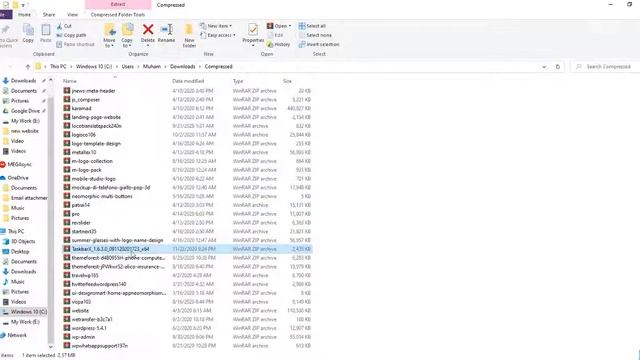Select the landing-page-website archive icon
The image size is (640, 360).
tap(67, 117)
